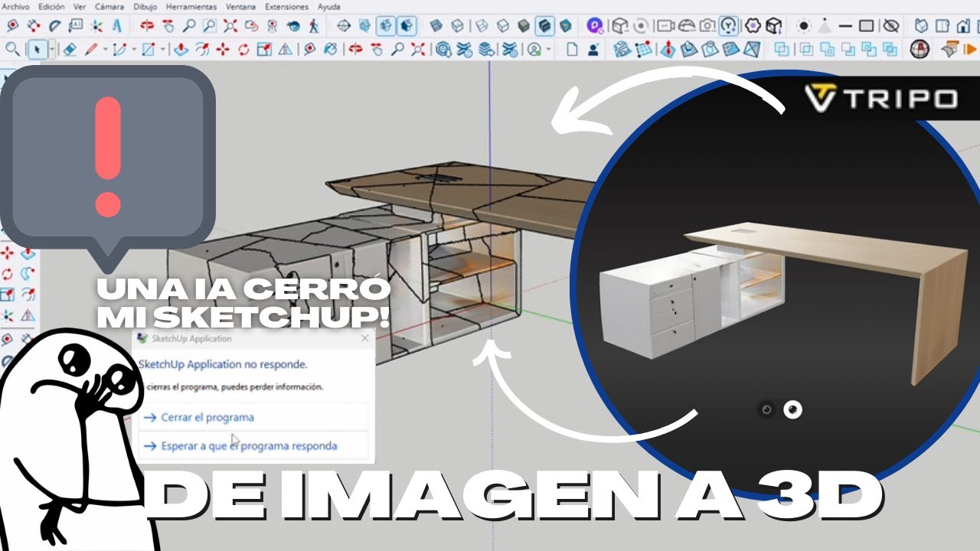Activate the Pan hand tool in top row
The height and width of the screenshot is (551, 980).
167,25
